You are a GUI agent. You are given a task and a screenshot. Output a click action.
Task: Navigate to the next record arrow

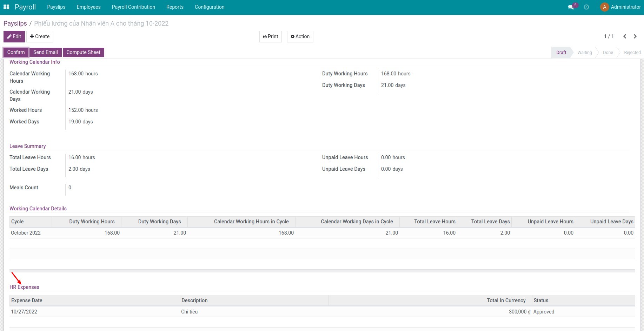tap(635, 36)
